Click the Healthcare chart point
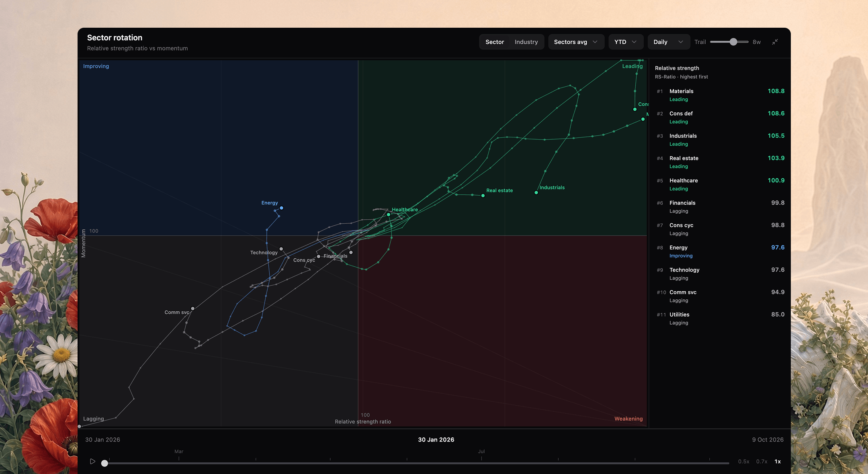868x474 pixels. coord(389,215)
